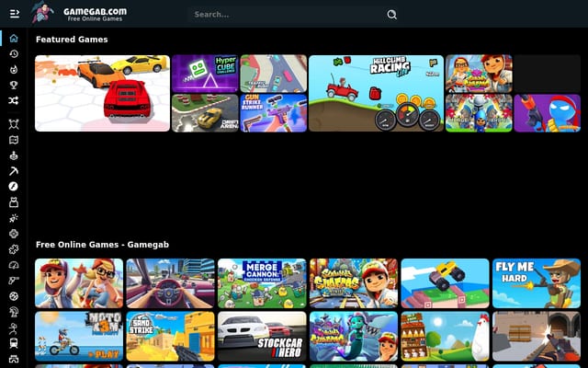Open the map adventure category icon
This screenshot has width=588, height=368.
pos(14,140)
